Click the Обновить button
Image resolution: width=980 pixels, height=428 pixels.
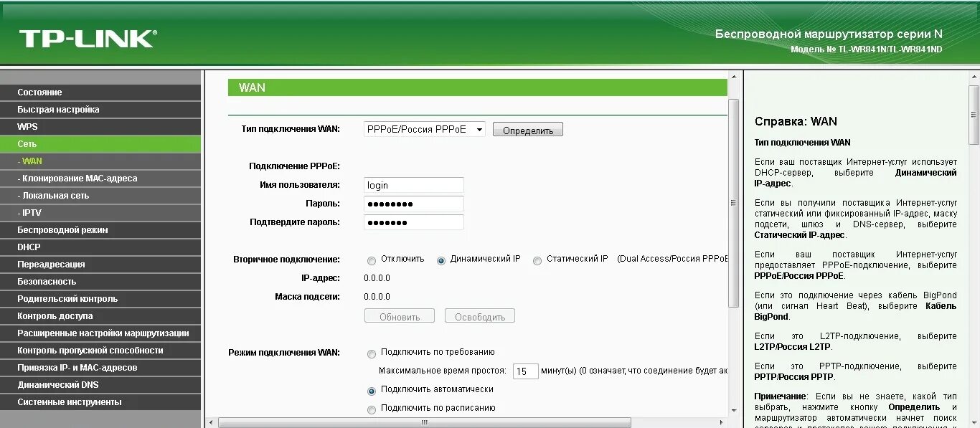pos(400,316)
